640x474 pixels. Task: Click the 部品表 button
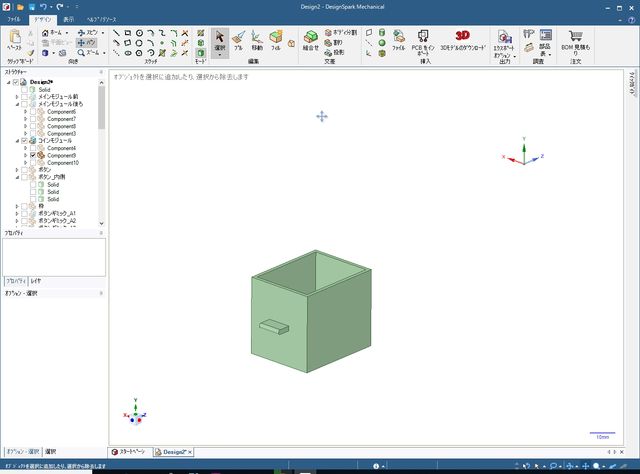point(545,42)
